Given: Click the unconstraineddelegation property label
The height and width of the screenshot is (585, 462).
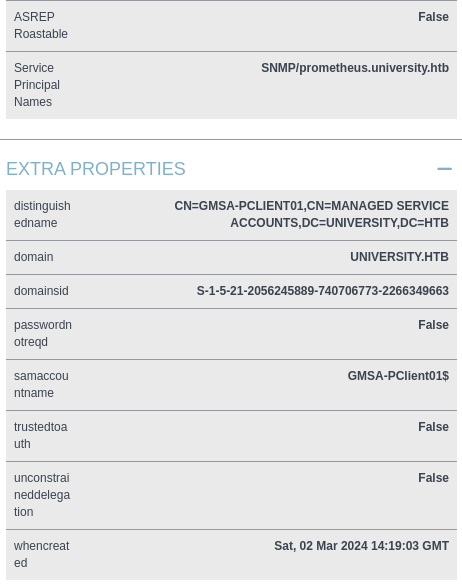Looking at the screenshot, I should click(x=42, y=495).
